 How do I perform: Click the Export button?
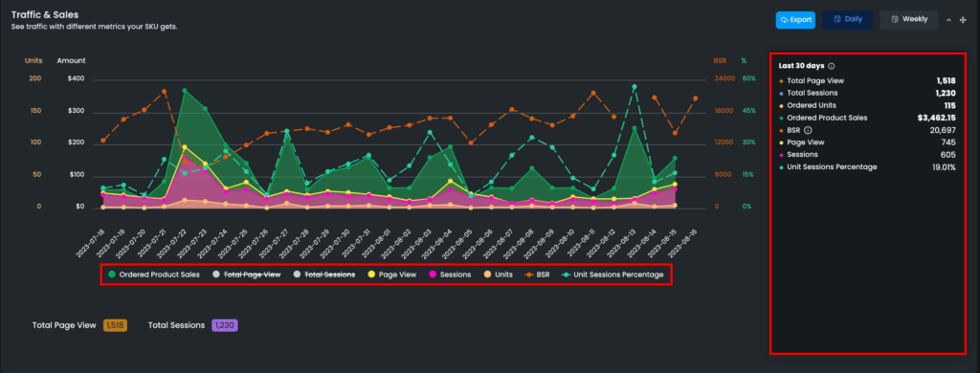click(795, 20)
